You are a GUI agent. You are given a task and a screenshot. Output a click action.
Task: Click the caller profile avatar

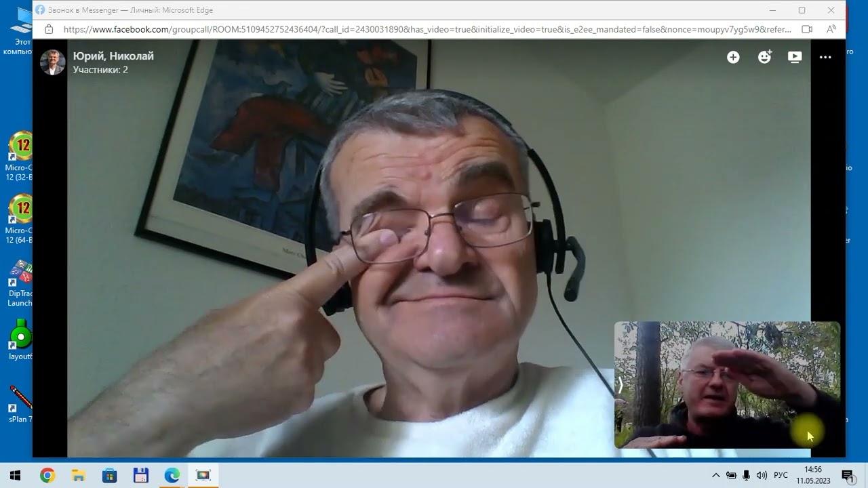pyautogui.click(x=53, y=62)
